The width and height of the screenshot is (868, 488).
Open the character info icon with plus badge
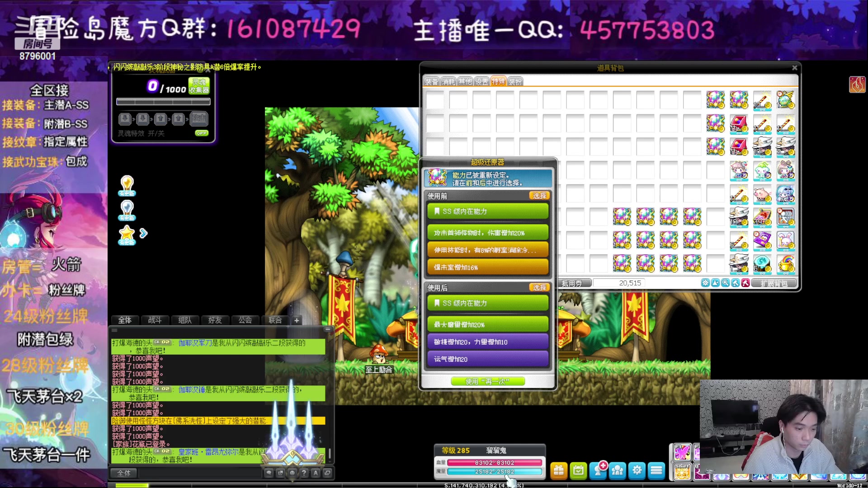(x=598, y=471)
